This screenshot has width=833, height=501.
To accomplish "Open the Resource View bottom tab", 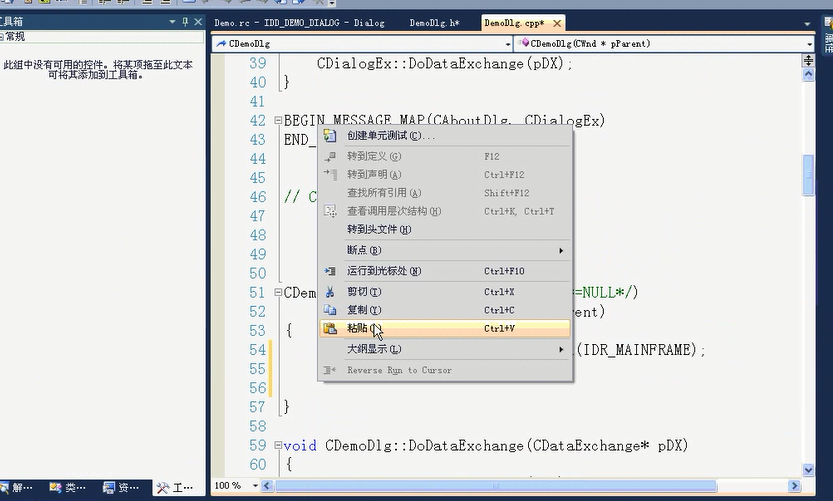I will [122, 487].
